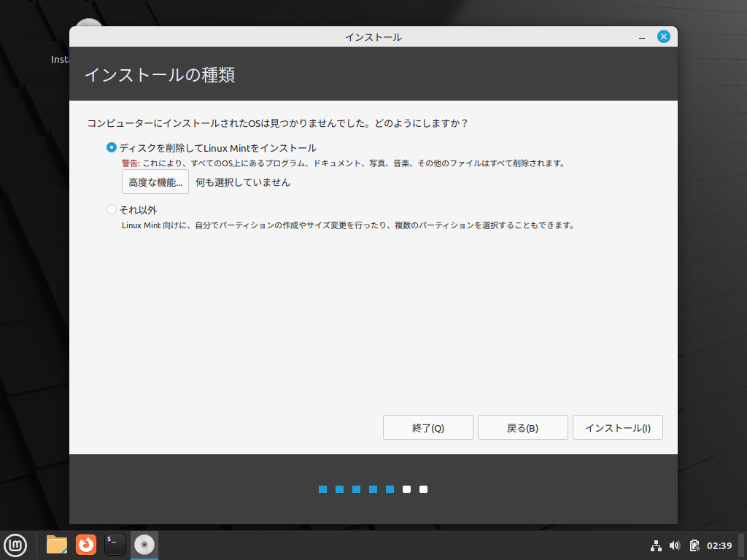The width and height of the screenshot is (747, 560).
Task: Minimize the インストール window
Action: pyautogui.click(x=642, y=37)
